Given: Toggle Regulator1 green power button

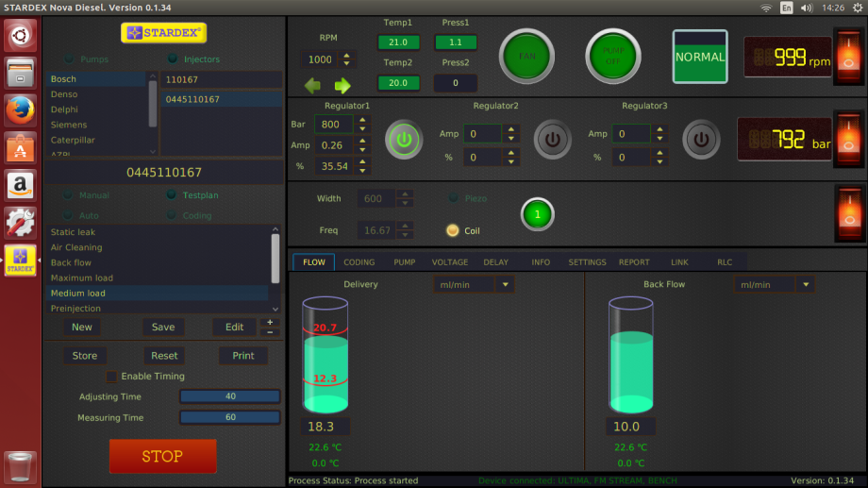Looking at the screenshot, I should (404, 140).
